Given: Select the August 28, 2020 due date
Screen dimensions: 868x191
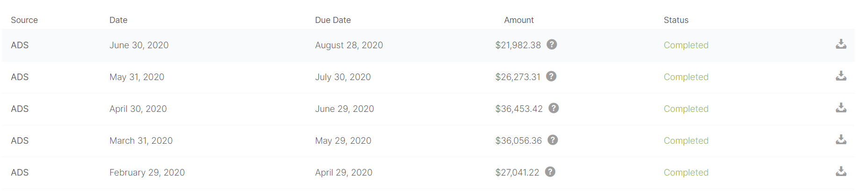Looking at the screenshot, I should coord(349,45).
